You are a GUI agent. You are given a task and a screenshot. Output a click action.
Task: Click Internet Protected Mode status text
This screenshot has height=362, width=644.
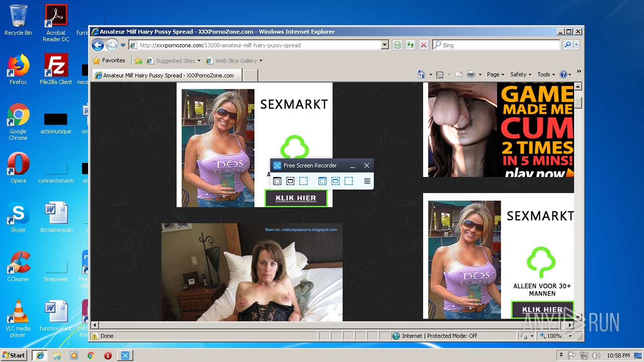click(x=439, y=336)
